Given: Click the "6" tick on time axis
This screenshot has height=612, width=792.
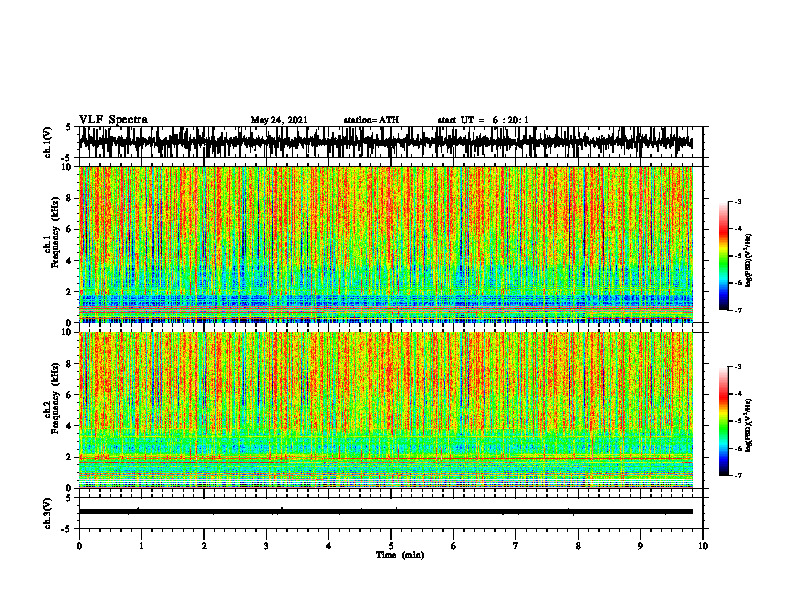Looking at the screenshot, I should [454, 546].
